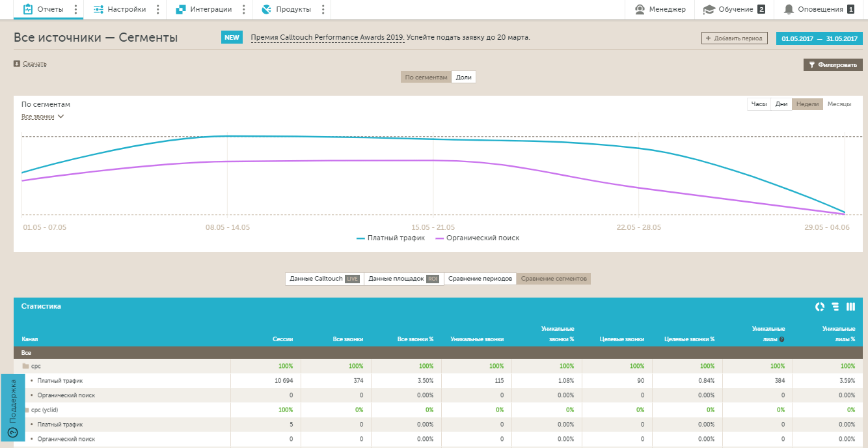Switch chart to Доли view
The width and height of the screenshot is (868, 448).
point(463,77)
